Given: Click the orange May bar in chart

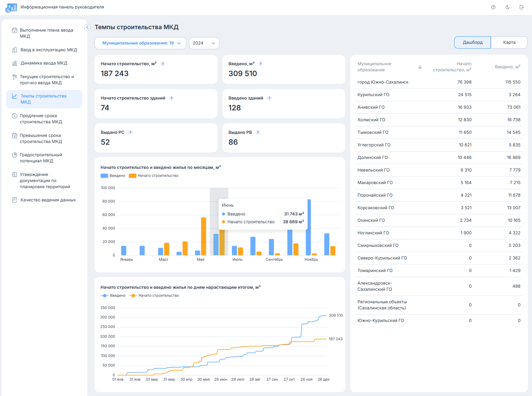Looking at the screenshot, I should point(203,236).
